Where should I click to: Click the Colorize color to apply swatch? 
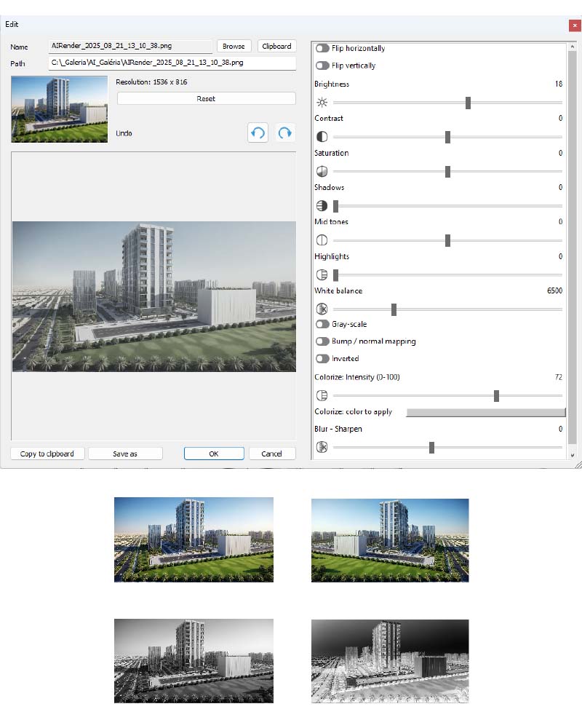[x=484, y=412]
